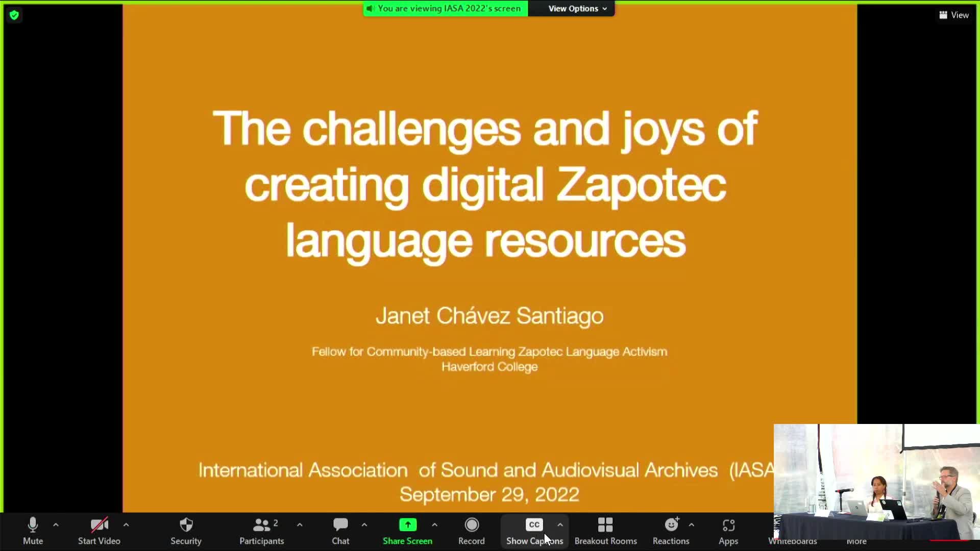Expand share screen options arrow

click(x=434, y=524)
